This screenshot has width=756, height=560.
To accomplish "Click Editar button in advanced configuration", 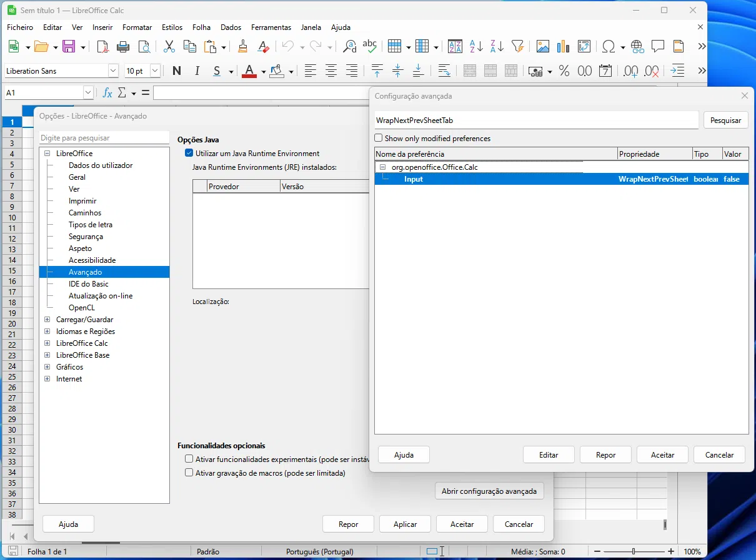I will [x=549, y=455].
